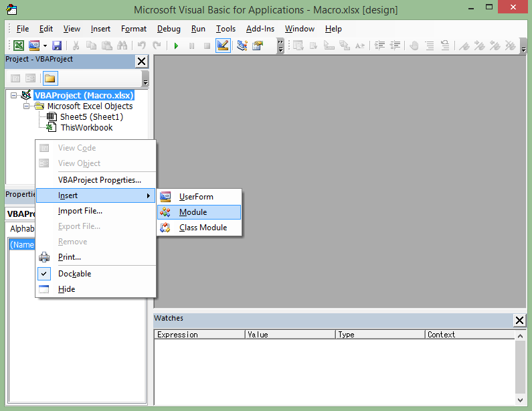Toggle the Dockable checkmark option
This screenshot has width=532, height=411.
pyautogui.click(x=96, y=274)
